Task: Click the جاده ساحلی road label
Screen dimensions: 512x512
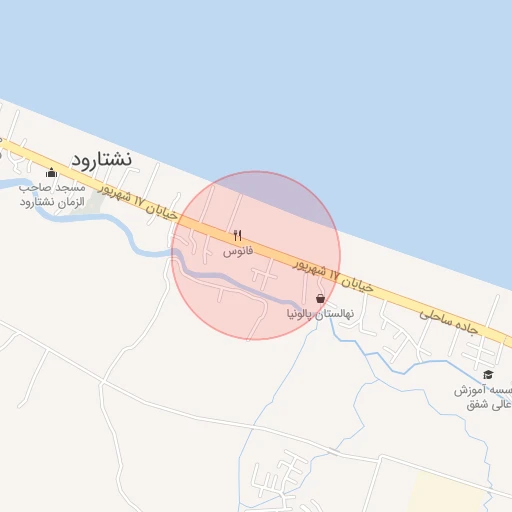Action: (x=448, y=321)
